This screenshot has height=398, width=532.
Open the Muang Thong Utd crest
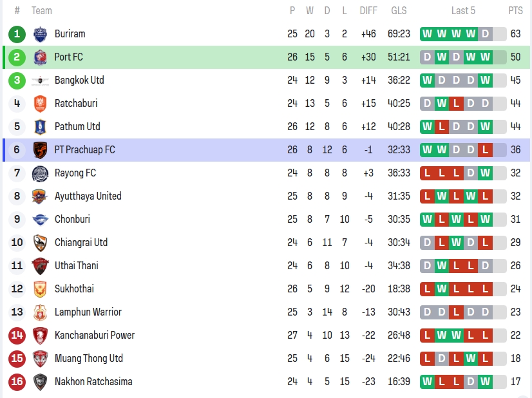point(40,359)
